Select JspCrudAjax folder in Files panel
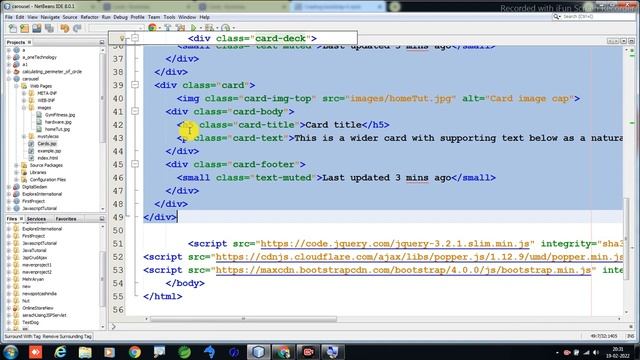 [34, 258]
